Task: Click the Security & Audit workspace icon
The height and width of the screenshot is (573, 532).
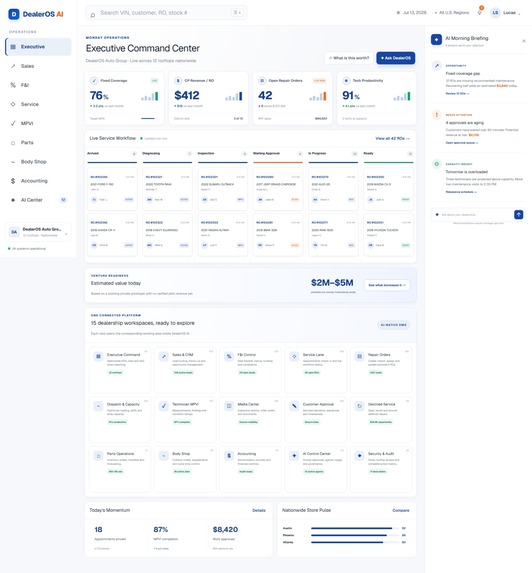Action: click(x=360, y=455)
